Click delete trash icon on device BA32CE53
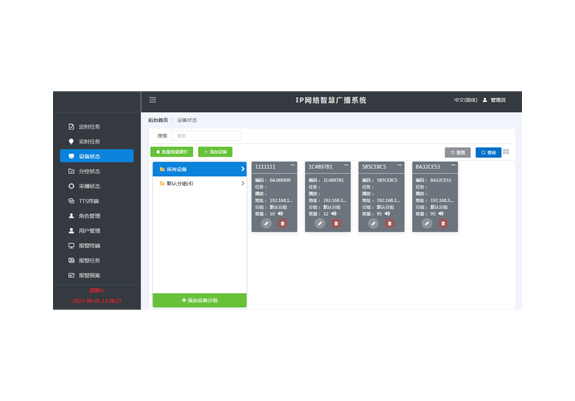575x401 pixels. pos(443,223)
